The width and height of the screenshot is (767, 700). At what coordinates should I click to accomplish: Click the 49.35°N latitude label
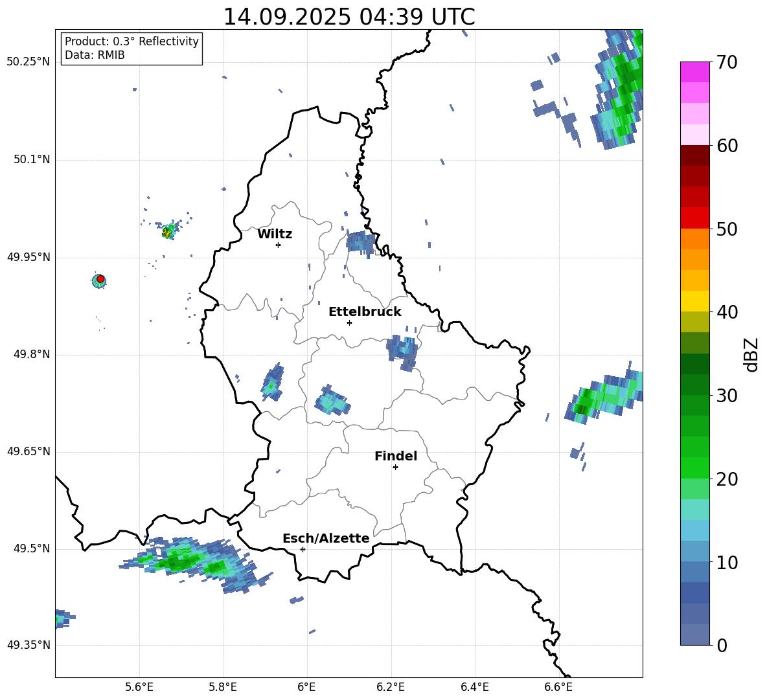(x=28, y=645)
